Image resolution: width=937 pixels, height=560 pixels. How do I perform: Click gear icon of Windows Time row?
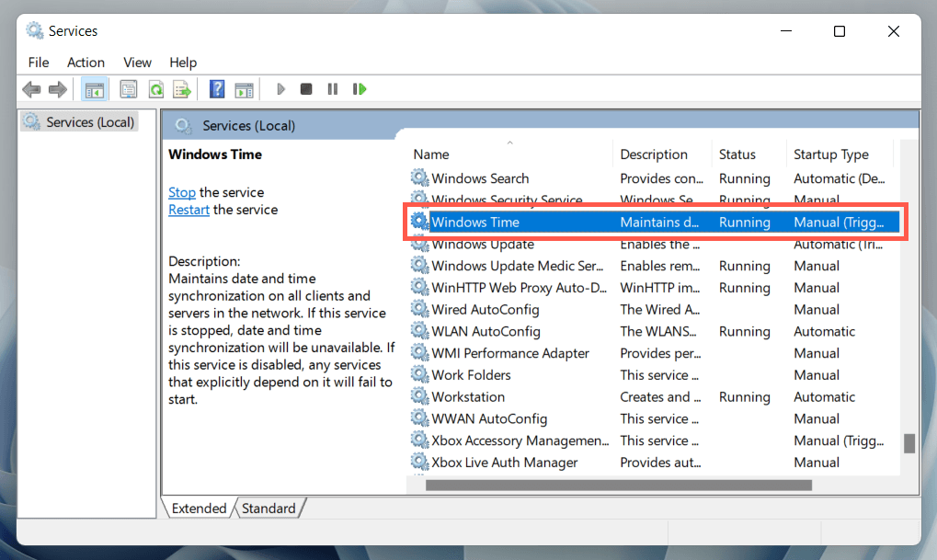pyautogui.click(x=419, y=221)
